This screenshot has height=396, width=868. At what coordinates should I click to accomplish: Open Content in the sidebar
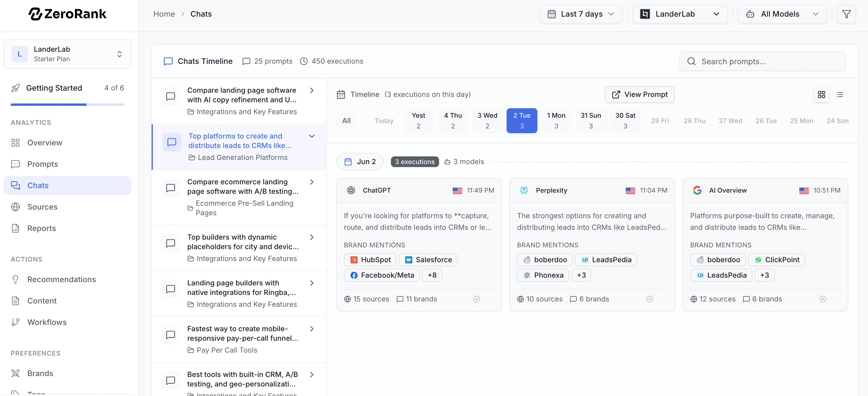pos(67,301)
